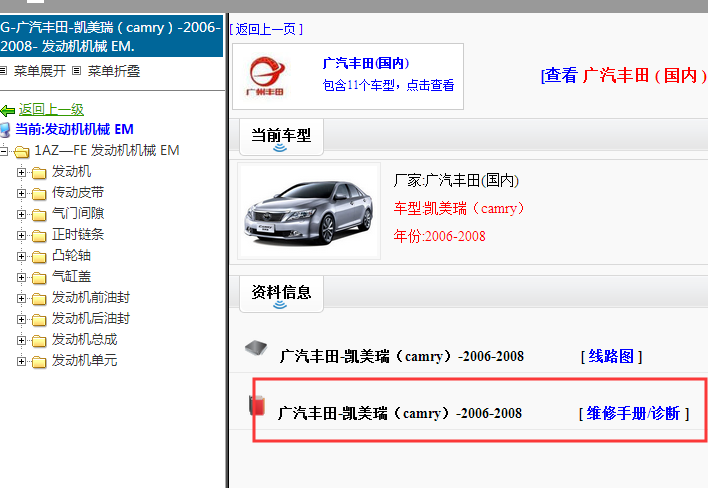Click the 线路图 row's 广汽丰田-凯美瑞 title text

pyautogui.click(x=401, y=356)
